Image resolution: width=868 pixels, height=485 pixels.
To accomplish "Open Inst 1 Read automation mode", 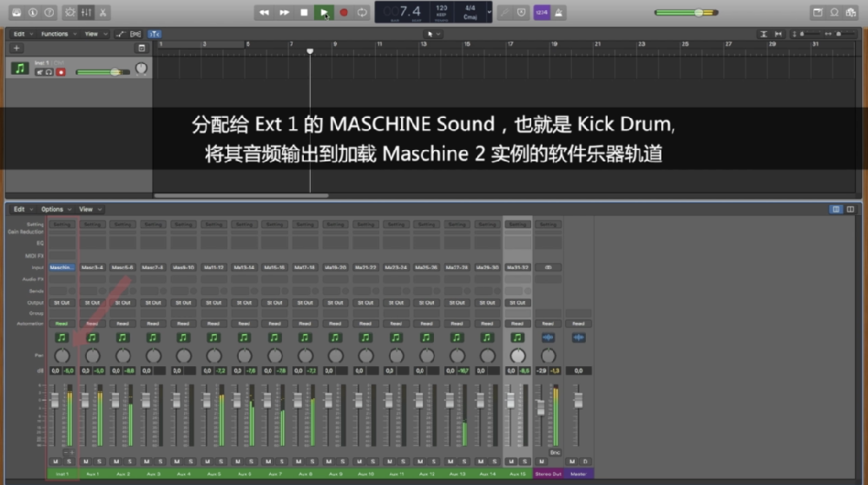I will tap(62, 324).
